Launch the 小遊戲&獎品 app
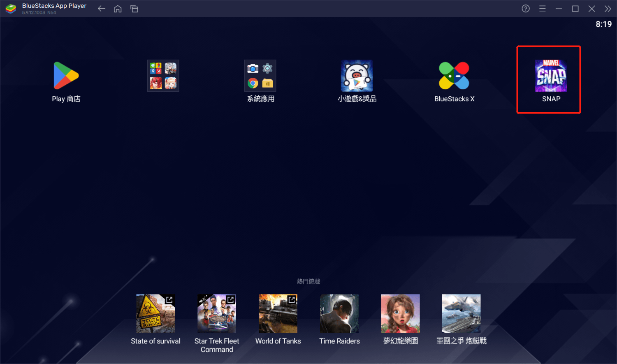The image size is (617, 364). click(357, 76)
